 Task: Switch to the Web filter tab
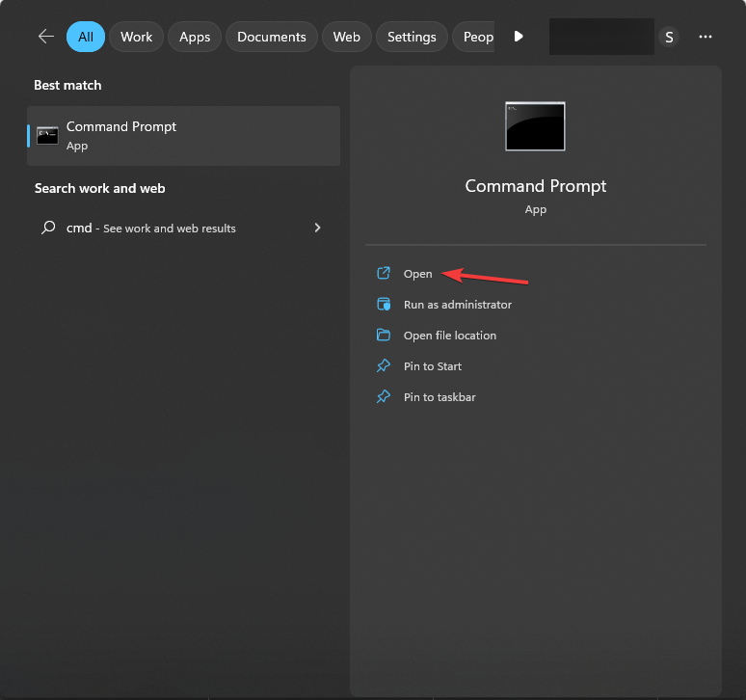tap(346, 37)
